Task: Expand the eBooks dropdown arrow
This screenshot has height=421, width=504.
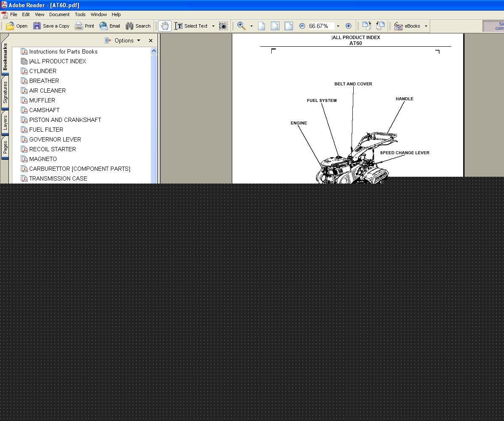Action: (x=426, y=26)
